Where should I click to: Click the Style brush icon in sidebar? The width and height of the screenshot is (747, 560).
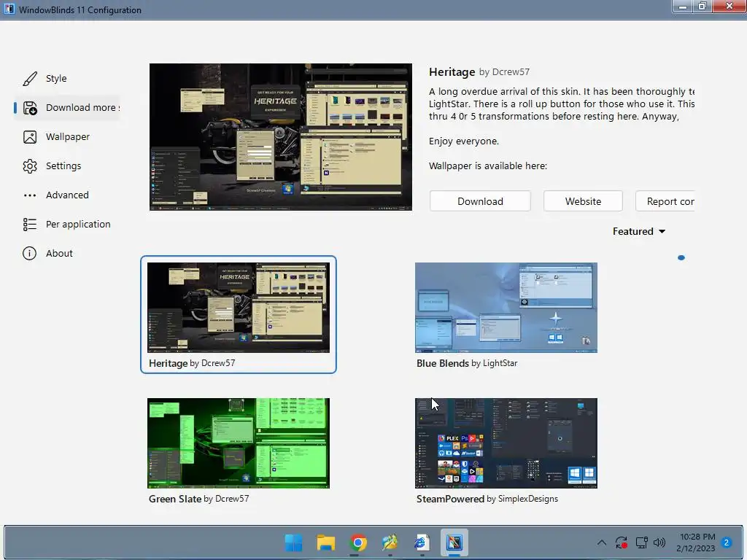[x=29, y=79]
